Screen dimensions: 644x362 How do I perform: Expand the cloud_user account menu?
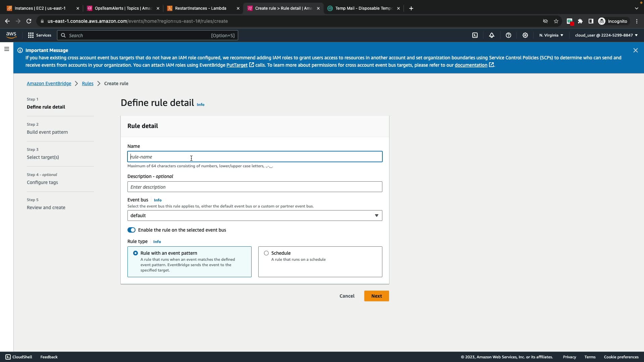pyautogui.click(x=606, y=35)
